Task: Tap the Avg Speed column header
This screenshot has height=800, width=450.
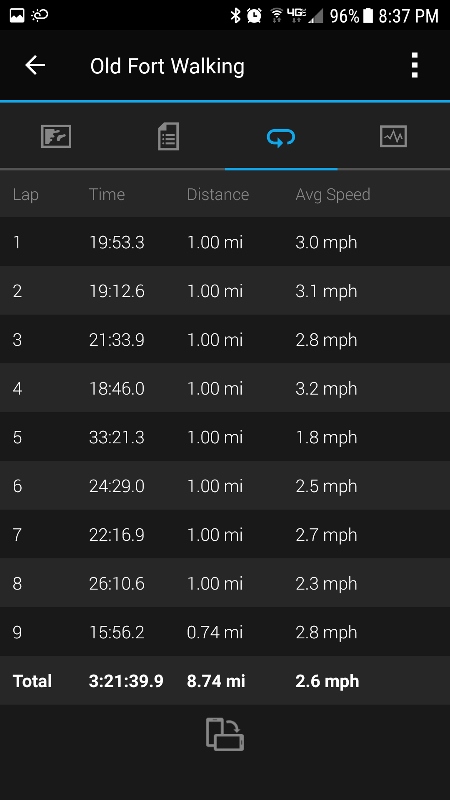Action: point(333,194)
